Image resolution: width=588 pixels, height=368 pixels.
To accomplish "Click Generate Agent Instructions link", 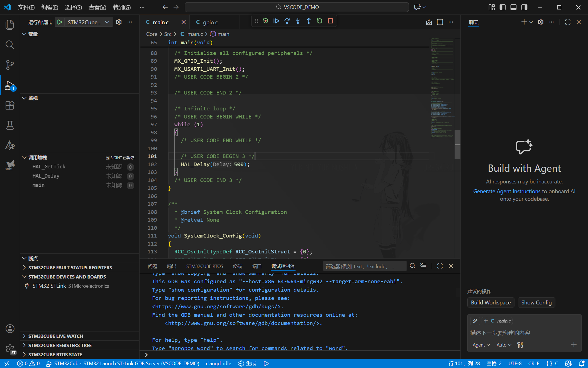I will pyautogui.click(x=507, y=191).
